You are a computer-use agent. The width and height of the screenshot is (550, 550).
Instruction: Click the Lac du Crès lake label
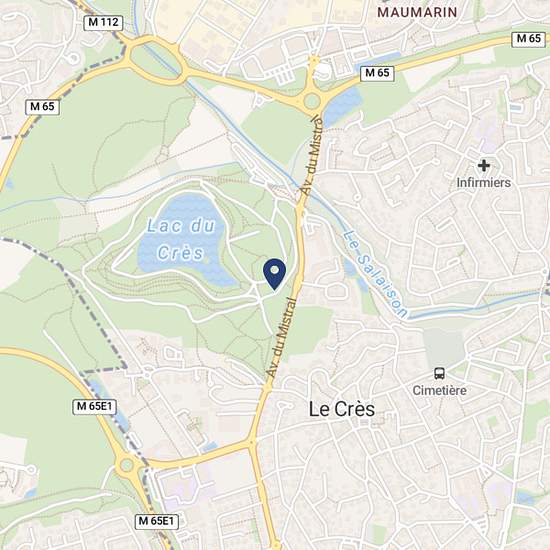[x=180, y=239]
